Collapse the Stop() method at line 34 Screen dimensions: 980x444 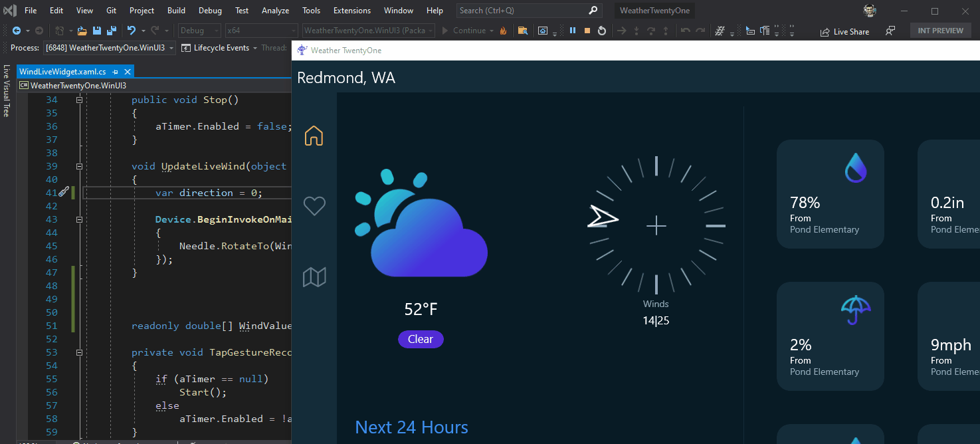click(79, 100)
